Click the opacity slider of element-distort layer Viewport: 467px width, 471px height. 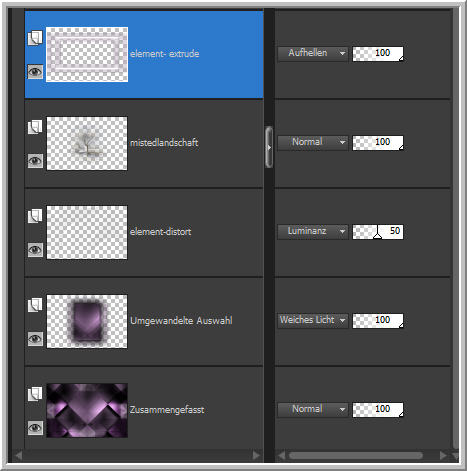pos(378,232)
